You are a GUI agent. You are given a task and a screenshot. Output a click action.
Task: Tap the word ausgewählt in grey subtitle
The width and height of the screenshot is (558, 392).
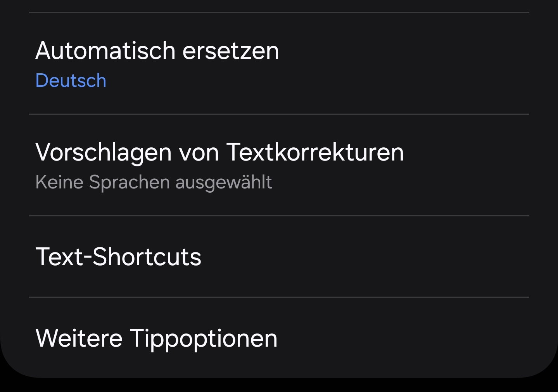(224, 182)
